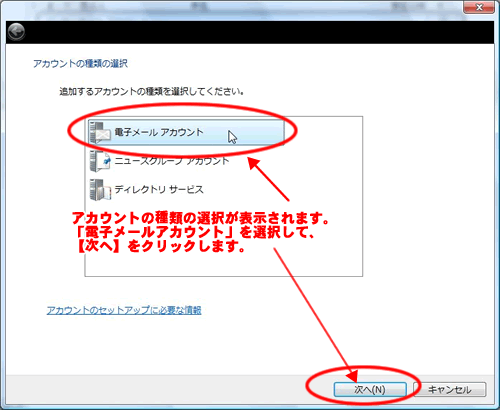Click the アカウントの種類の選択 heading
This screenshot has height=410, width=500.
click(x=80, y=63)
